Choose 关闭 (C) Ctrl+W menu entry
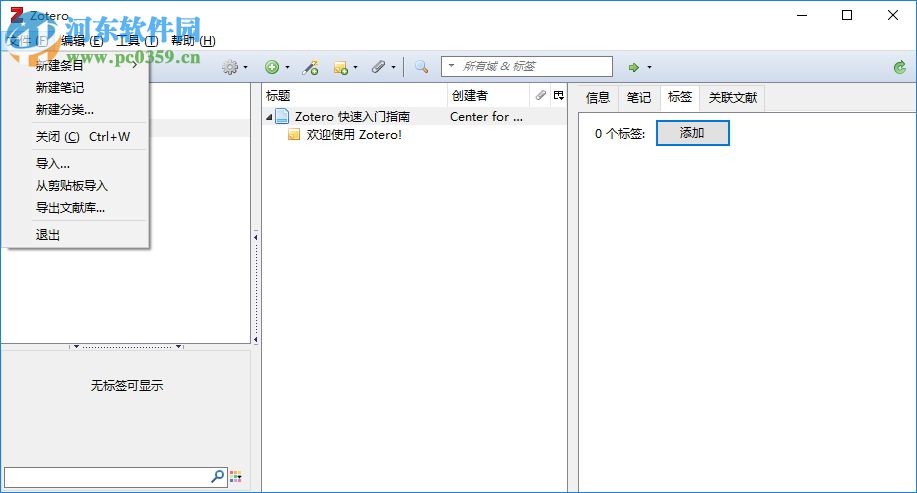 coord(82,136)
